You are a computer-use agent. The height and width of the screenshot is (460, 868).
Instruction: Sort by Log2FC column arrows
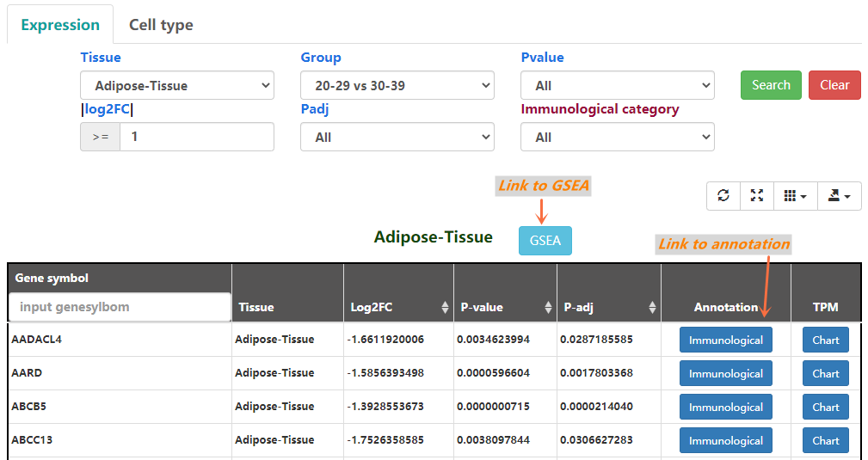click(445, 307)
